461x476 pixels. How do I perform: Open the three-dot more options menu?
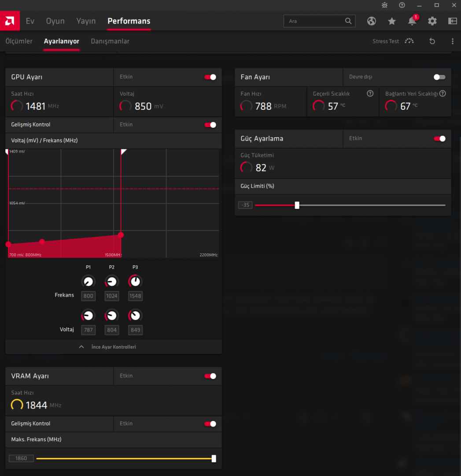click(453, 41)
